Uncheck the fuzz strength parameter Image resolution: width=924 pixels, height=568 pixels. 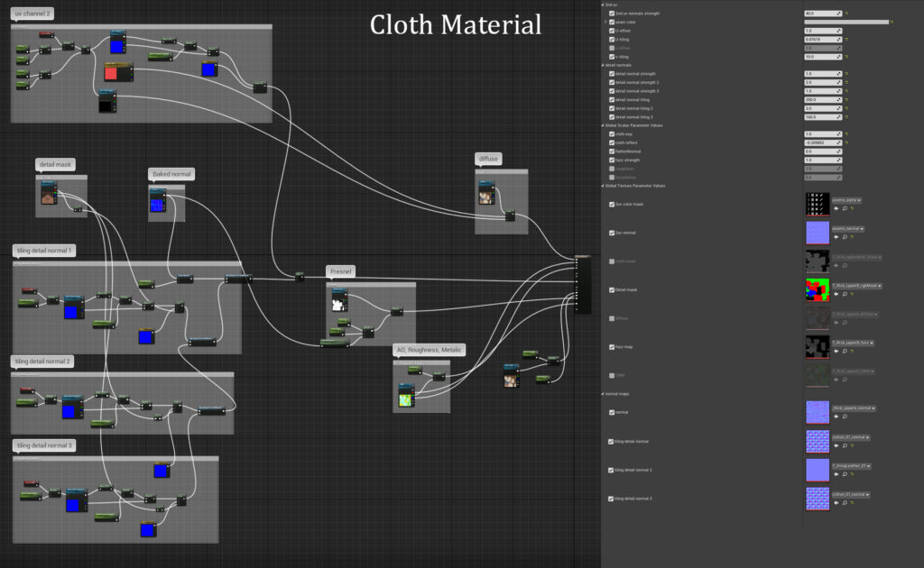tap(612, 160)
